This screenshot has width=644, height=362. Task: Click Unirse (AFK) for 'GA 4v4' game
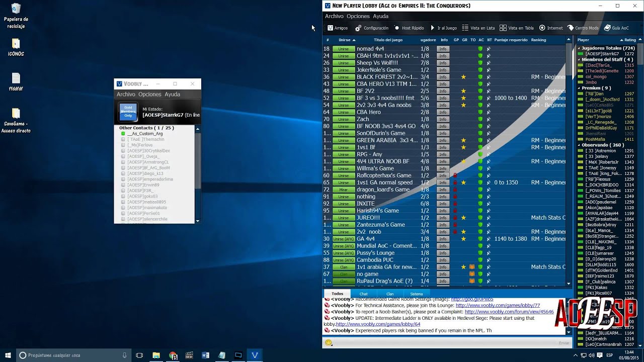click(344, 239)
